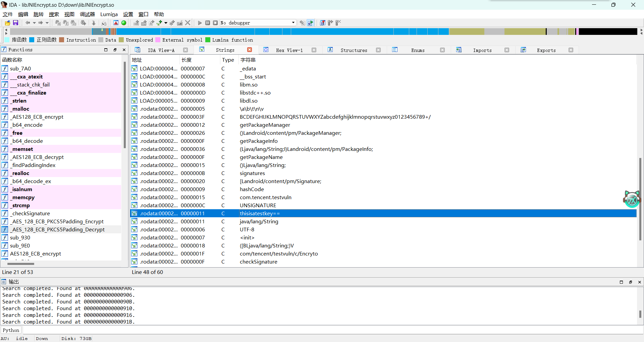Click the pencil edit toolbar icon
Viewport: 644px width, 342px height.
click(180, 23)
